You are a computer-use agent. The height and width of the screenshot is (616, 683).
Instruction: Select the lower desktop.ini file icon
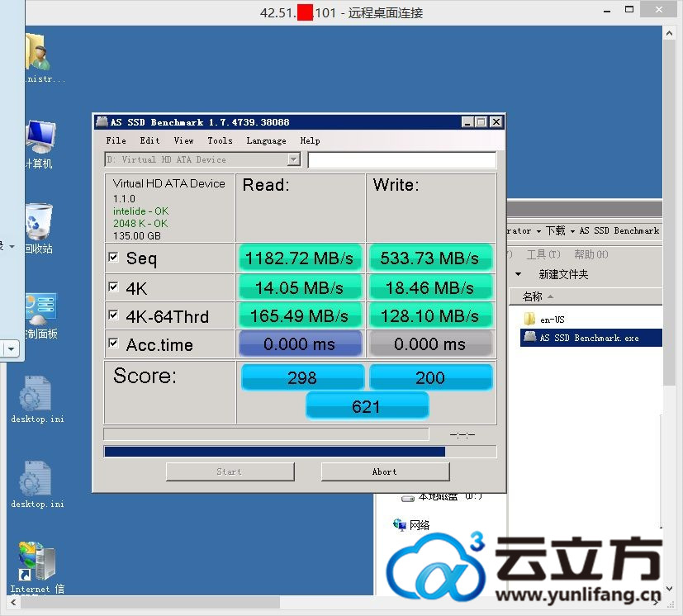35,478
